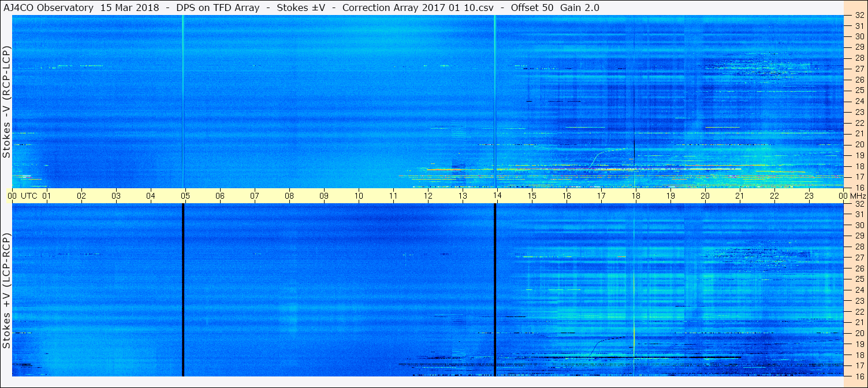Screen dimensions: 868x388
Task: Select hour 19 on the UTC time axis
Action: click(x=670, y=196)
